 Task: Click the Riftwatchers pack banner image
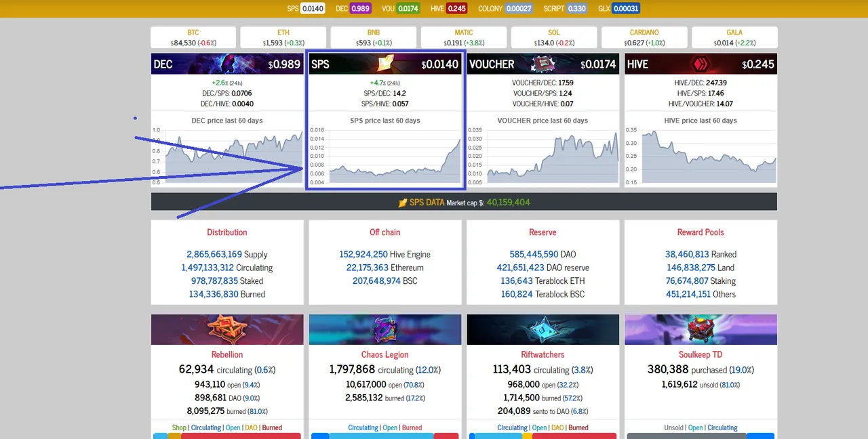(x=543, y=329)
